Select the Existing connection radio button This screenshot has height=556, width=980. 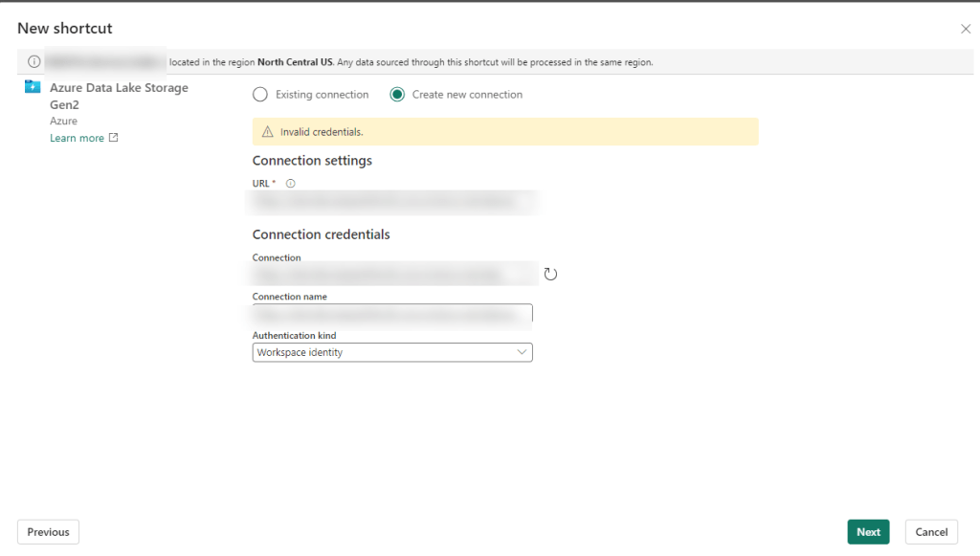click(x=259, y=94)
